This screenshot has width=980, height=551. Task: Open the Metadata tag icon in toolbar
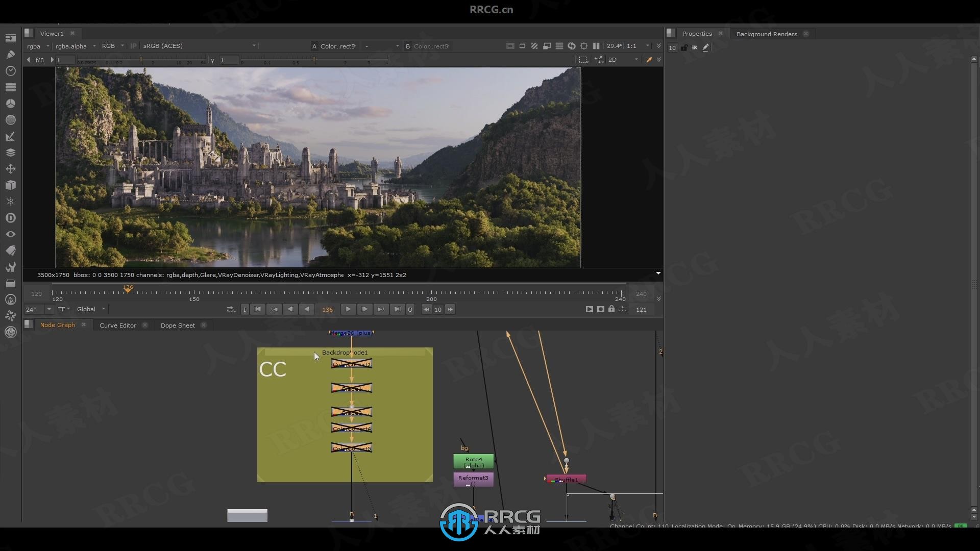click(x=10, y=251)
